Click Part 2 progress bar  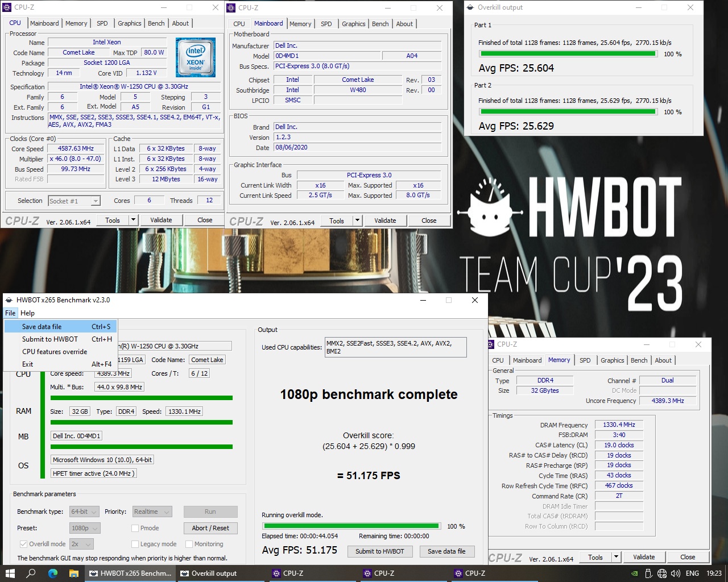tap(568, 112)
